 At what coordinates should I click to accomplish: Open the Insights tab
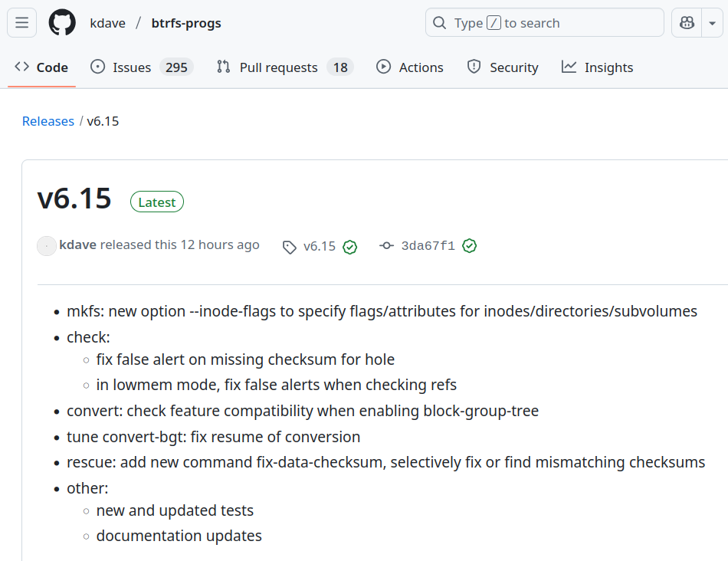(x=597, y=67)
